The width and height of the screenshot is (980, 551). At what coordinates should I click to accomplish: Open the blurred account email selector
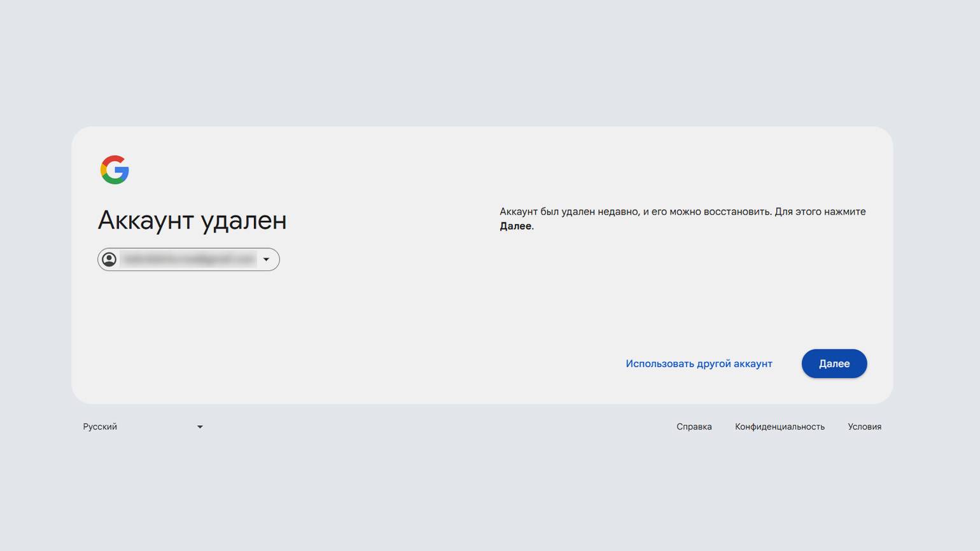point(188,260)
